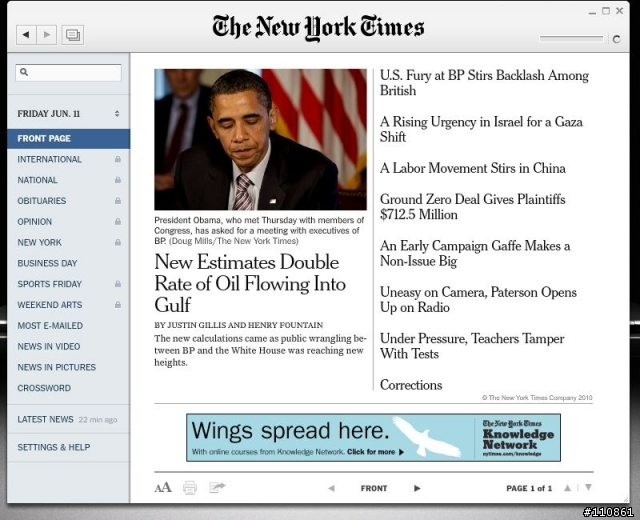Open the International section

click(x=68, y=159)
